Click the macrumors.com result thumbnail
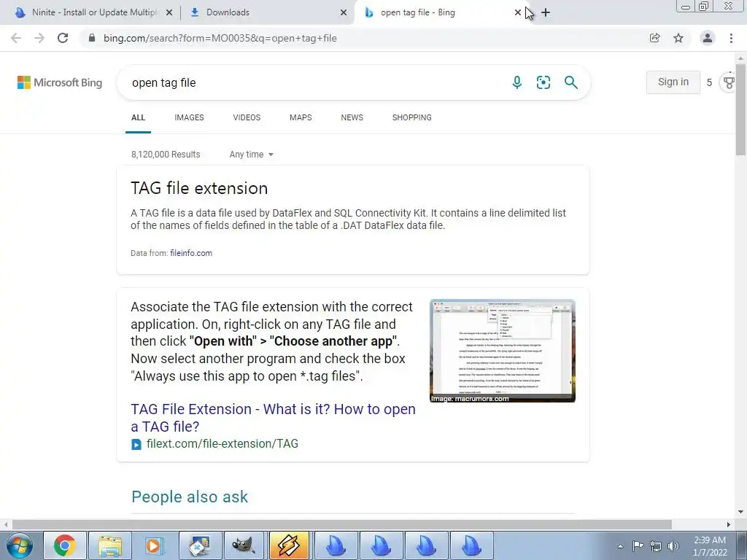 click(503, 351)
